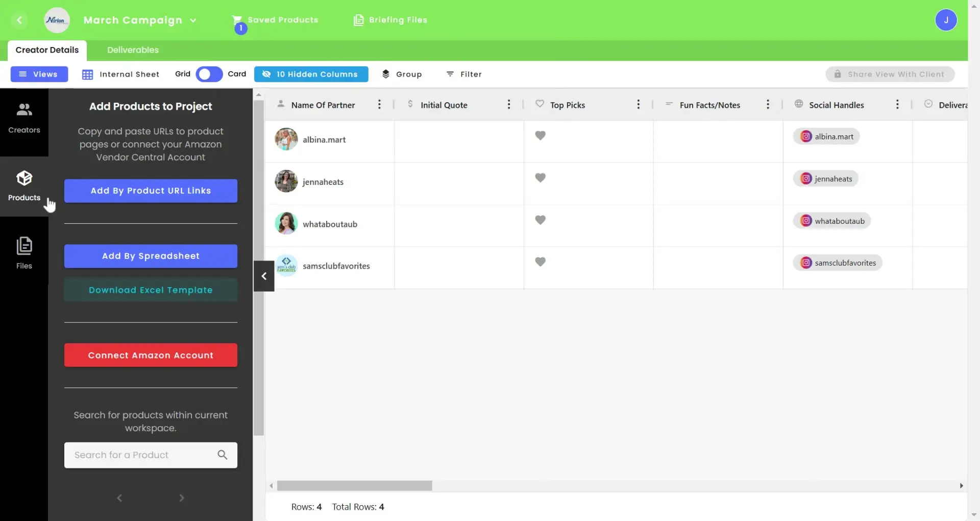Click the Briefing Files icon
Viewport: 980px width, 521px height.
359,20
